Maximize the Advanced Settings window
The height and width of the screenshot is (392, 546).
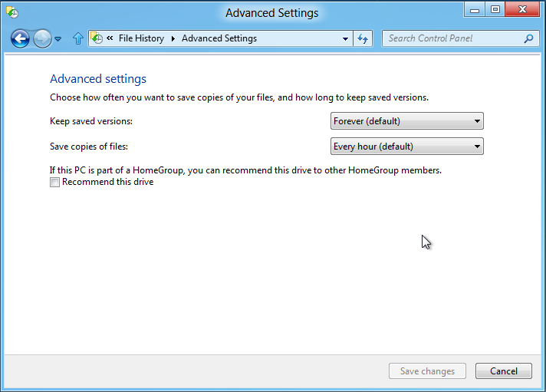pos(495,10)
